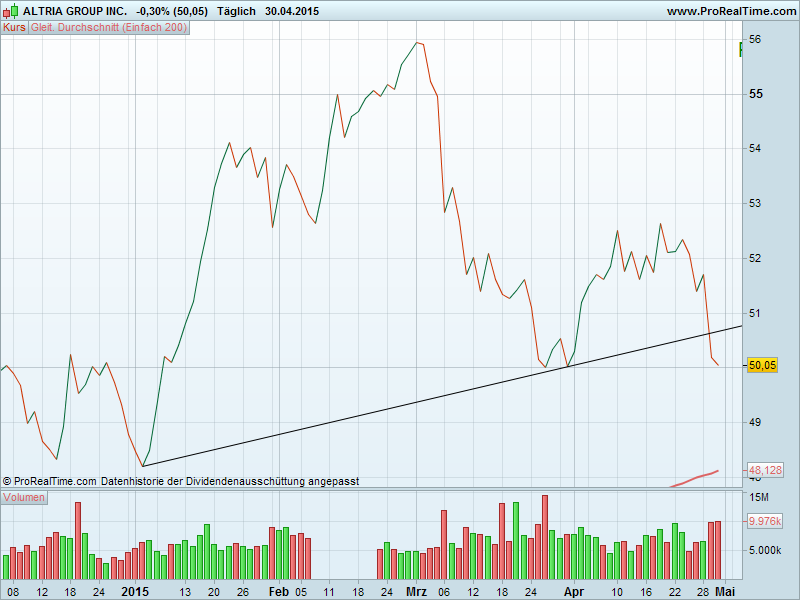Viewport: 800px width, 600px height.
Task: Click the 55 level on price axis
Action: [756, 94]
